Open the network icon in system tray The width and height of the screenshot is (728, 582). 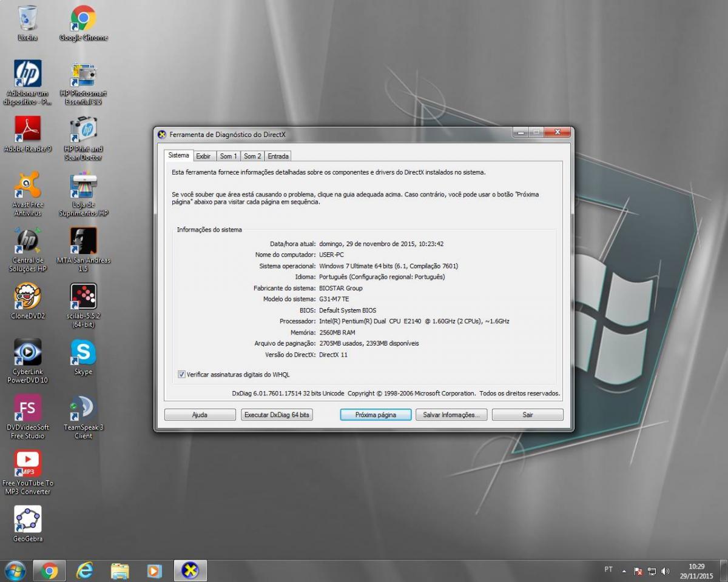tap(652, 571)
